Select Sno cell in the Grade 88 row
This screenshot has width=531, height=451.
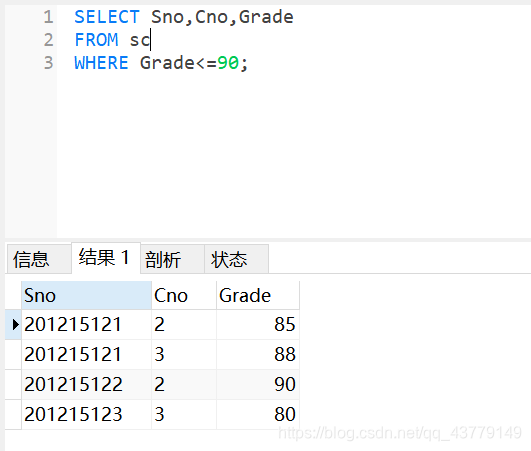click(x=86, y=355)
